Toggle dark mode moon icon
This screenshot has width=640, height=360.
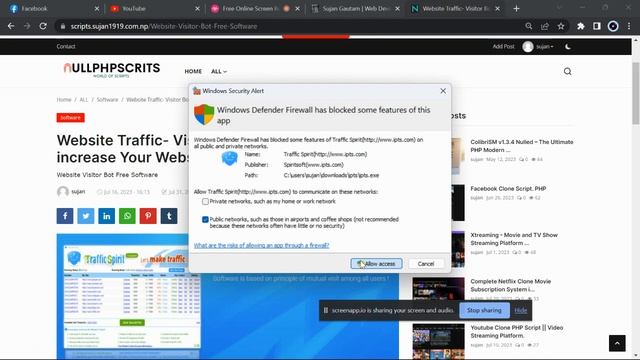point(568,47)
